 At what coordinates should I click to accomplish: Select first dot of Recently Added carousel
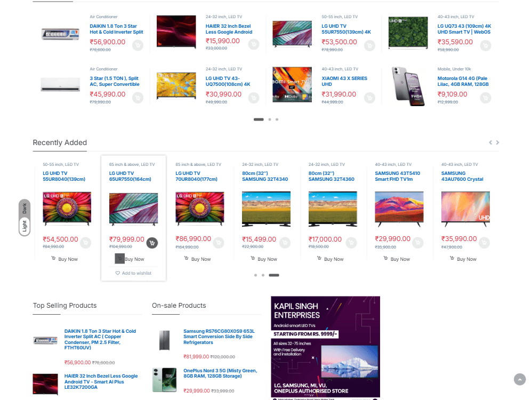[x=255, y=275]
